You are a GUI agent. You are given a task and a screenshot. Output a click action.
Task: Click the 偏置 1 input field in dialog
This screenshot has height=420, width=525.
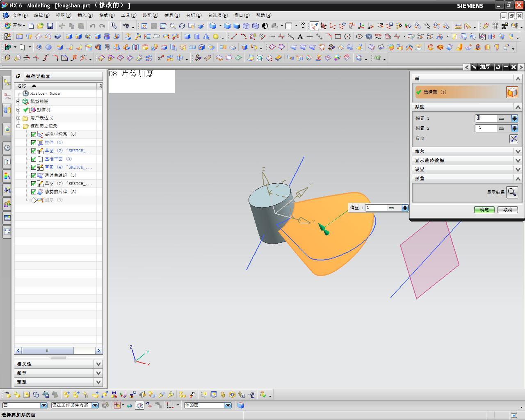click(x=486, y=118)
